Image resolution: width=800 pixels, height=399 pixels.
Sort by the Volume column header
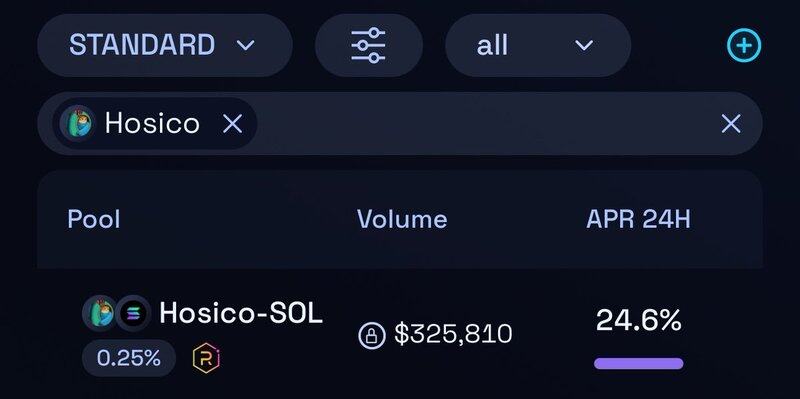point(402,219)
